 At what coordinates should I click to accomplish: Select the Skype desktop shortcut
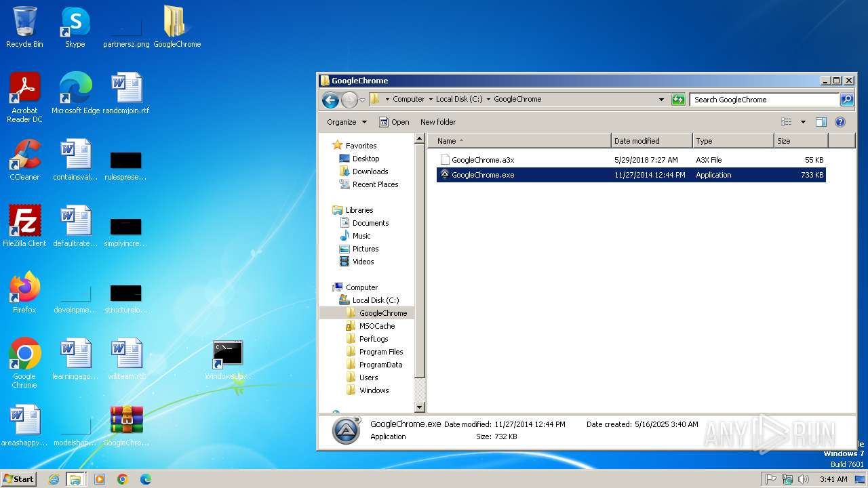[x=75, y=27]
